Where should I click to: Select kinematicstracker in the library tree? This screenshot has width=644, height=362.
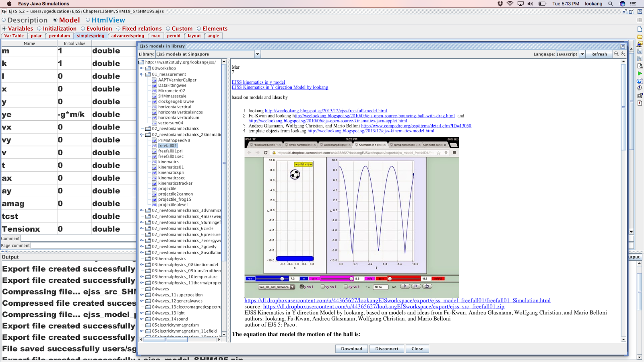(x=175, y=183)
